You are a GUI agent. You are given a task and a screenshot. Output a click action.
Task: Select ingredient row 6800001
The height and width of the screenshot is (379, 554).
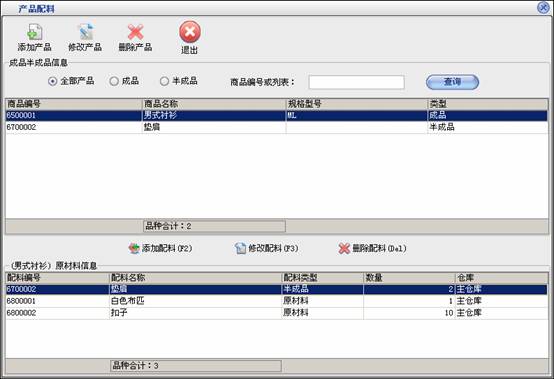pyautogui.click(x=277, y=301)
